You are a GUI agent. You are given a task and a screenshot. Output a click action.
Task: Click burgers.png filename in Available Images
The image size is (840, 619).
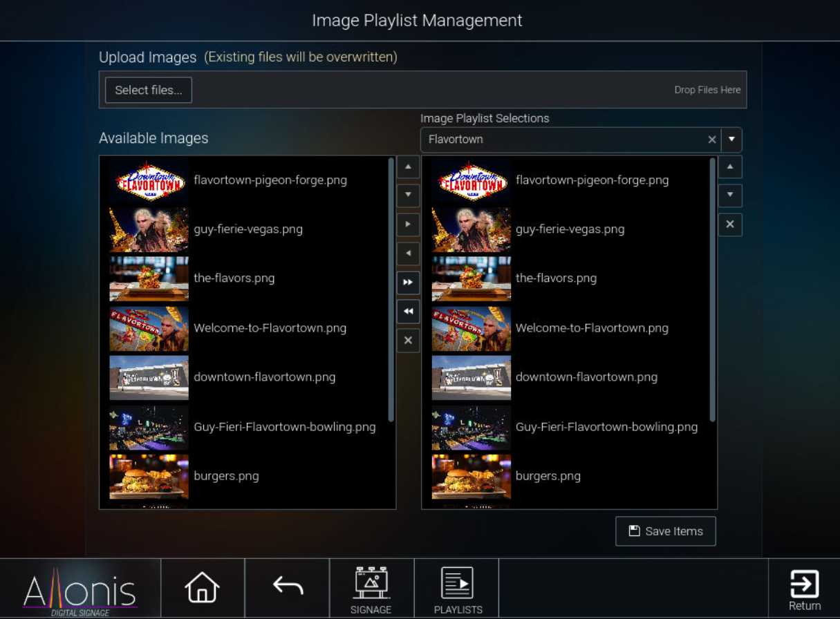pos(226,476)
